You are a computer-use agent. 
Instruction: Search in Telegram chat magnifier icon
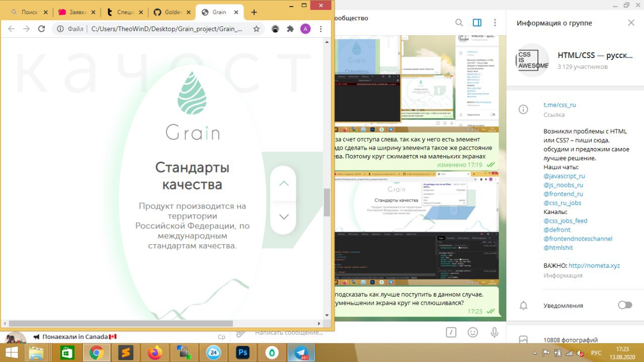coord(459,23)
